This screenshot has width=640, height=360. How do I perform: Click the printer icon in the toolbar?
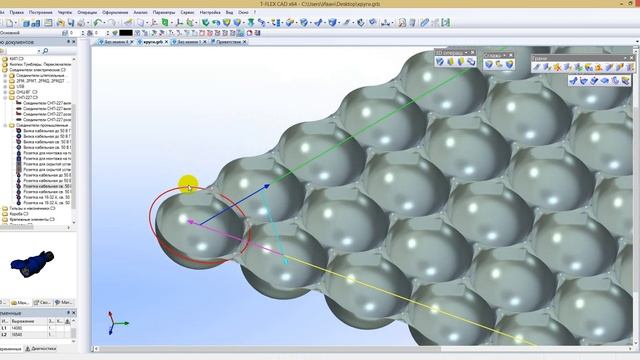pyautogui.click(x=81, y=23)
